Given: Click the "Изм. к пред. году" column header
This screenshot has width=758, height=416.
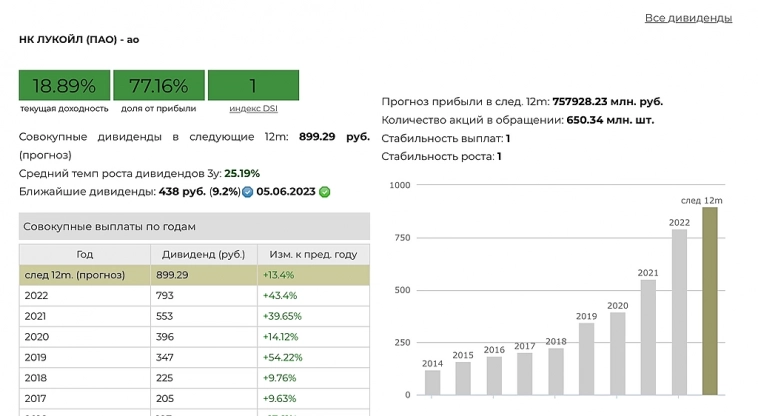Looking at the screenshot, I should pos(312,254).
